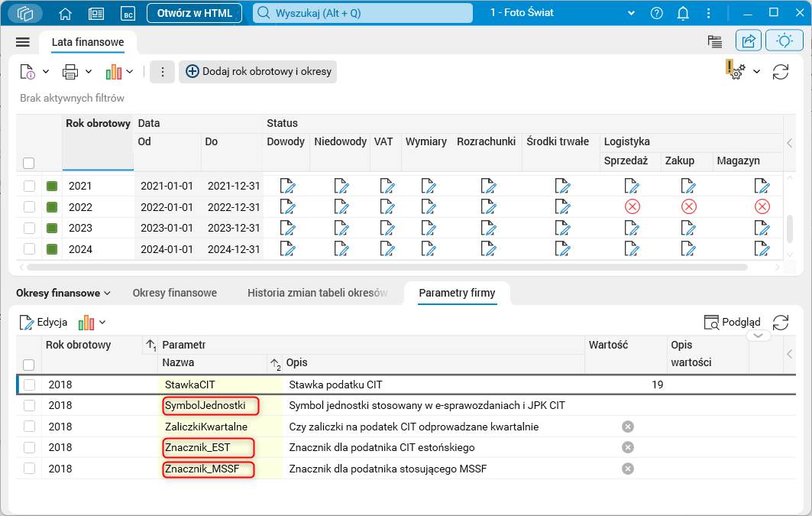Open notifications bell icon
This screenshot has width=812, height=516.
coord(683,14)
